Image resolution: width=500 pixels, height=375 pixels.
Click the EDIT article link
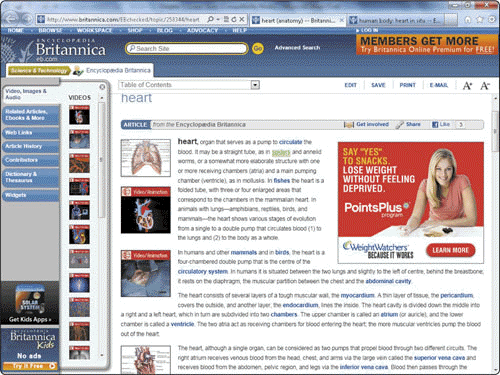(350, 85)
